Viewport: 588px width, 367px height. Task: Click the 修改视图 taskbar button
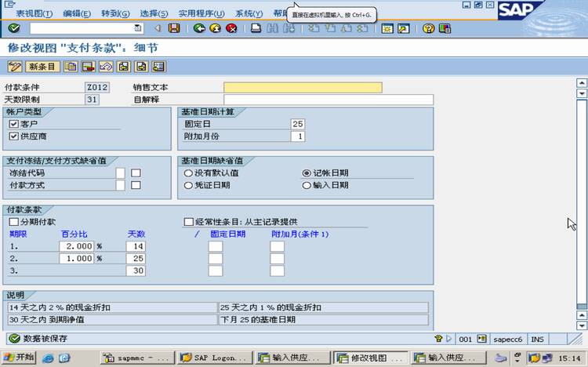click(371, 358)
